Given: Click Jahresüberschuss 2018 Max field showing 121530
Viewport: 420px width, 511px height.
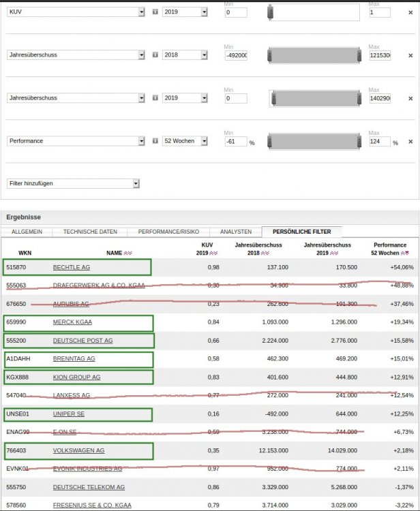Looking at the screenshot, I should 380,55.
